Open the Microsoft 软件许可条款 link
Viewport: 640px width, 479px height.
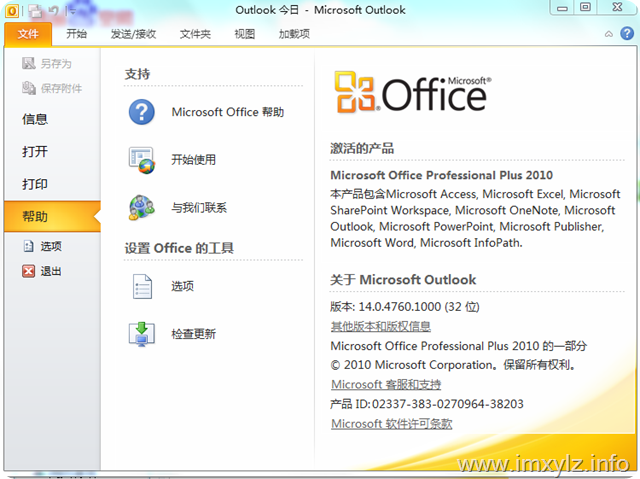[391, 424]
